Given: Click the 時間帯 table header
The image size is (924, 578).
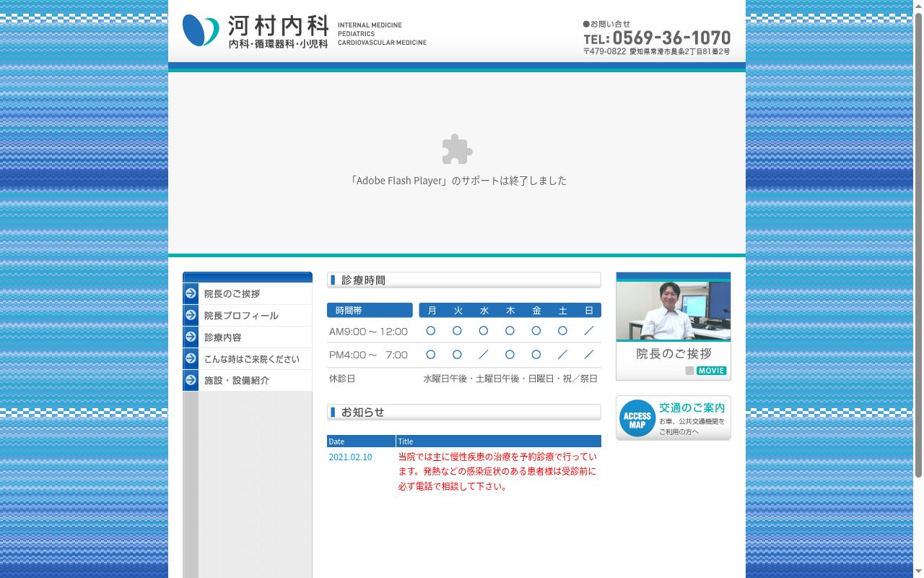Looking at the screenshot, I should coord(370,310).
